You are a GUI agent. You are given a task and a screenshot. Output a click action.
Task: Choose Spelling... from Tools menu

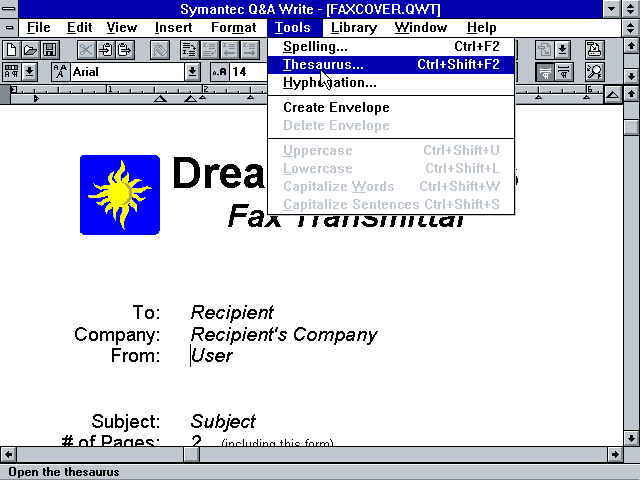coord(391,47)
